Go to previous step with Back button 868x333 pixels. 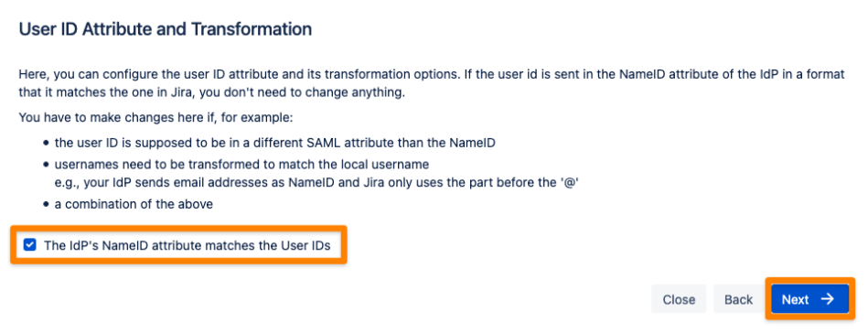[738, 299]
